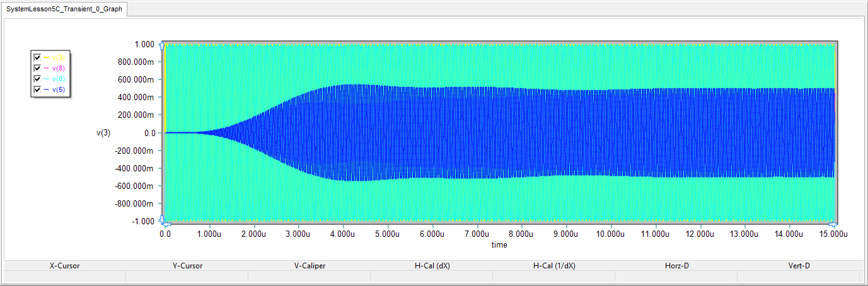The image size is (868, 286).
Task: Click the H-Cal (1/dX) status header
Action: (554, 266)
